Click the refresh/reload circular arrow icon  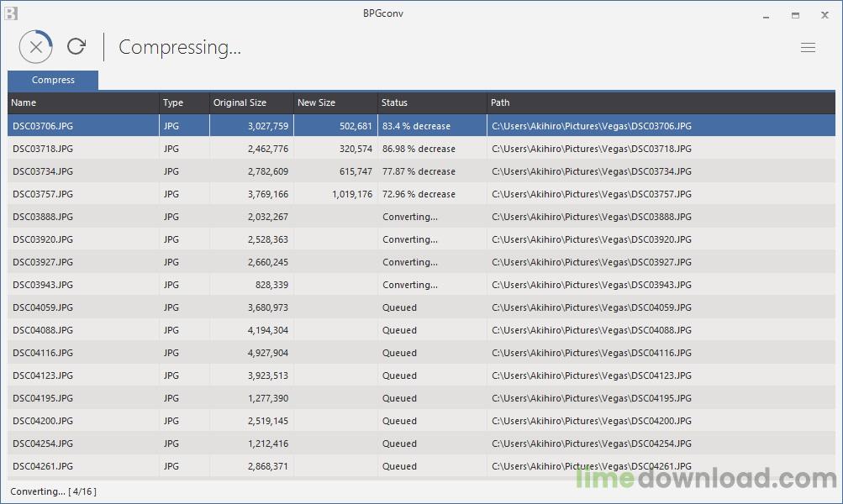tap(76, 47)
